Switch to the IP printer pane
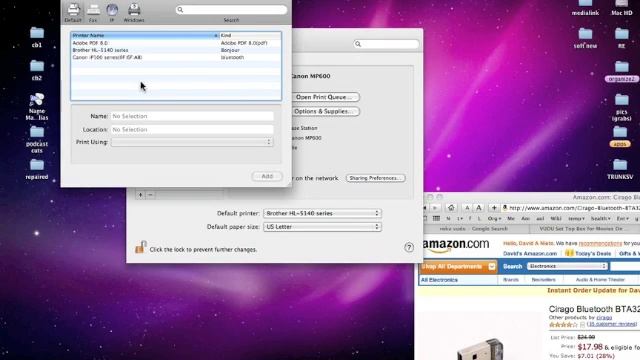The image size is (640, 360). [x=112, y=11]
